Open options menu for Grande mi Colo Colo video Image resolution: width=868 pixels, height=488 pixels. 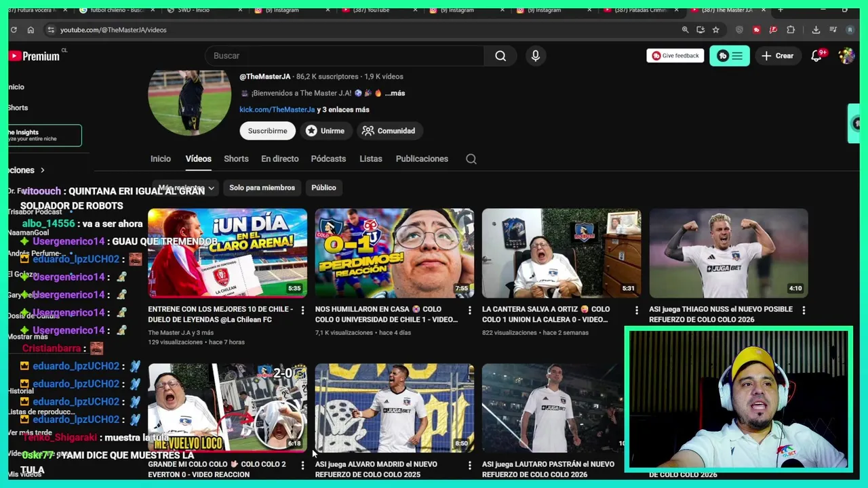point(302,466)
